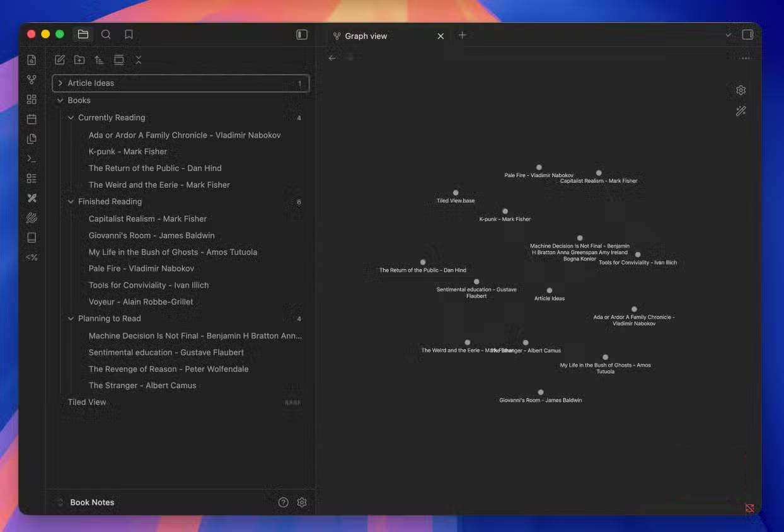
Task: Open Voyeur - Alain Robbe-Grillet note
Action: (x=141, y=302)
